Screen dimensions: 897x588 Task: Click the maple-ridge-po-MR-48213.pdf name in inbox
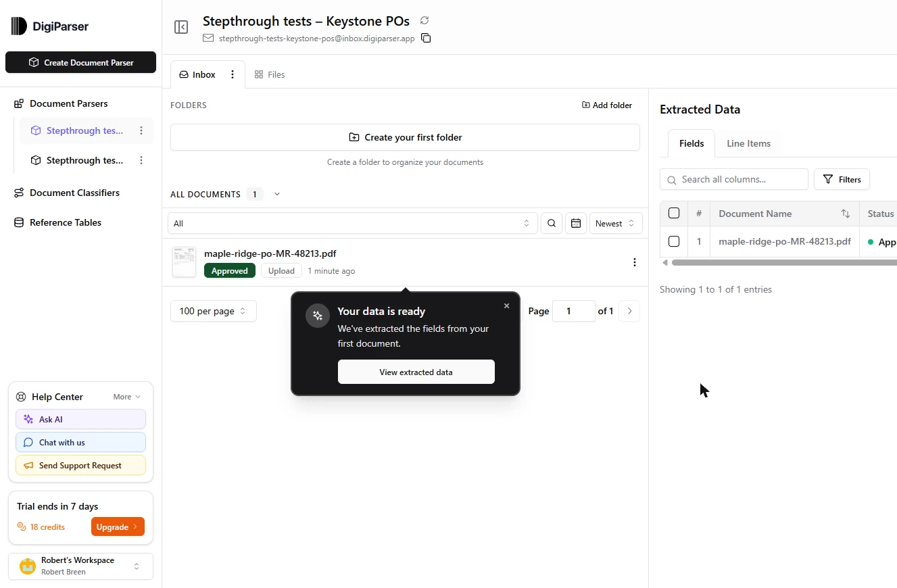coord(270,253)
